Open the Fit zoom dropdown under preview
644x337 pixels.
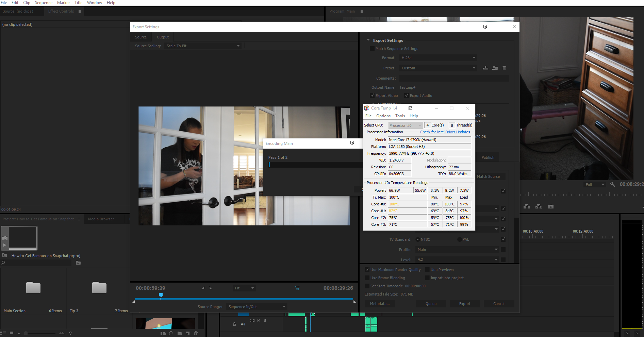(244, 288)
